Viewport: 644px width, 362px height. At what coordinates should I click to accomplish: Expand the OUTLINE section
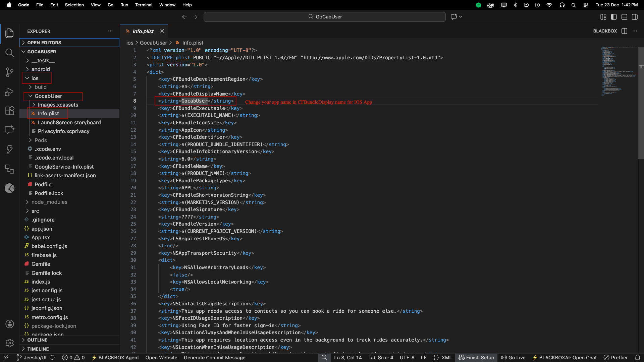coord(37,340)
